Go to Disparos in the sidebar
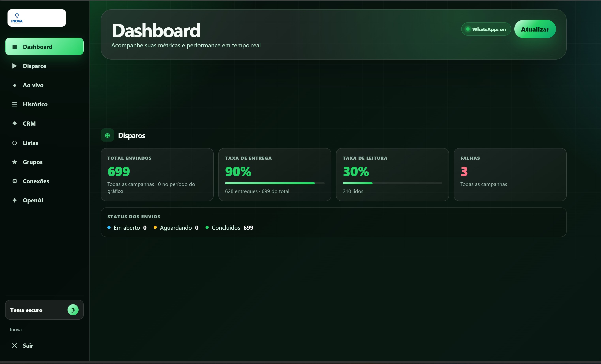 click(44, 66)
